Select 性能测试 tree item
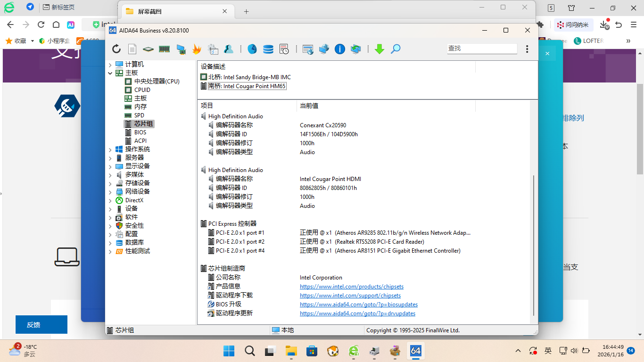Screen dimensions: 644x362 [x=137, y=251]
